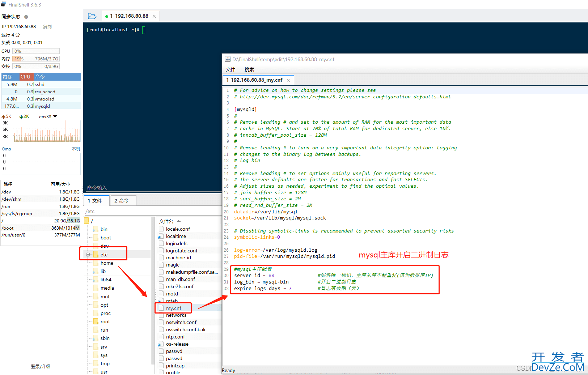The height and width of the screenshot is (375, 588).
Task: Select the logrotate.conf file
Action: coord(182,251)
